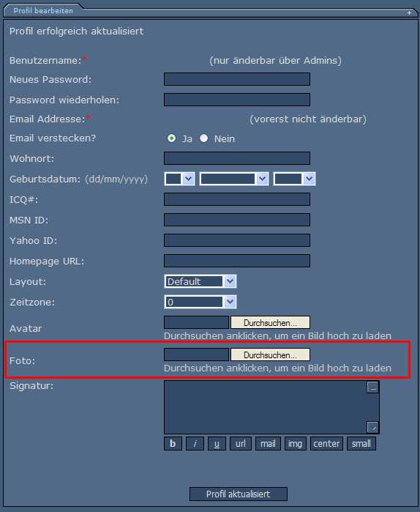420x512 pixels.
Task: Click the Wohnort input field
Action: click(x=237, y=158)
